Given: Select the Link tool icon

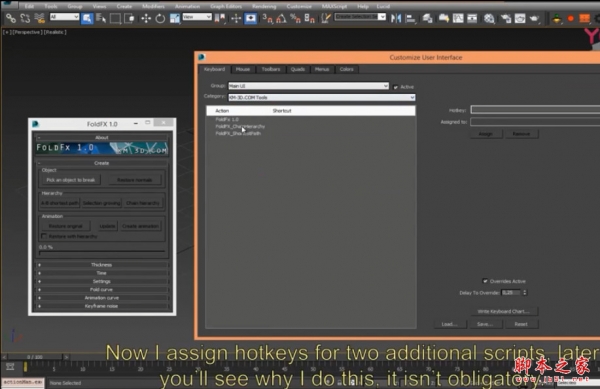Looking at the screenshot, I should coord(11,18).
